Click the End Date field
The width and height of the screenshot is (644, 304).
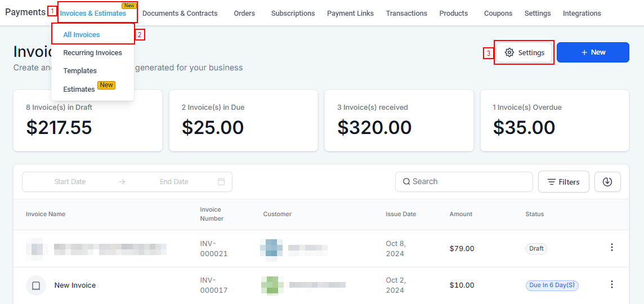pyautogui.click(x=174, y=182)
